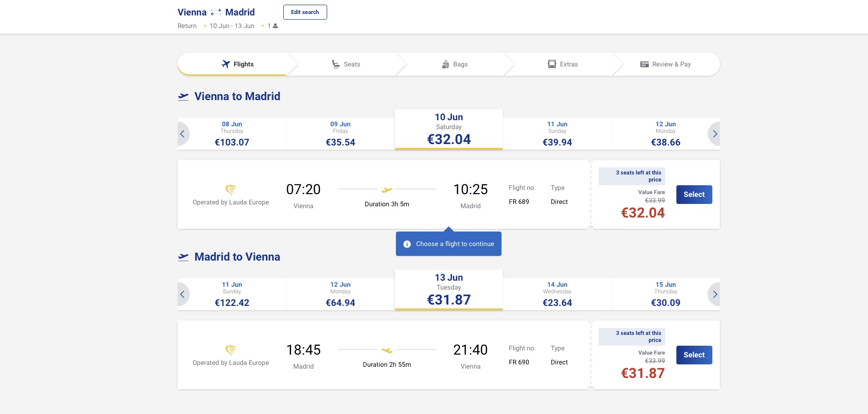This screenshot has height=414, width=868.
Task: Click departing plane icon beside Vienna to Madrid
Action: tap(183, 97)
